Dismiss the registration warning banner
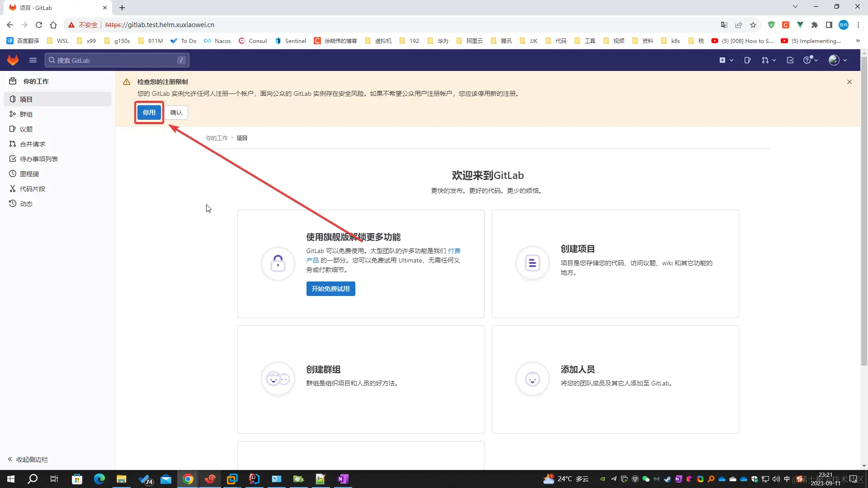 point(849,82)
